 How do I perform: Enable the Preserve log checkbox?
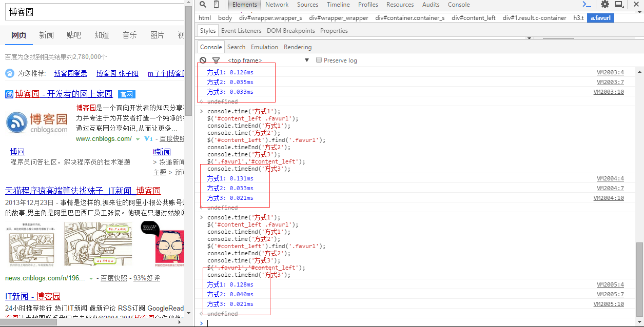[x=319, y=60]
